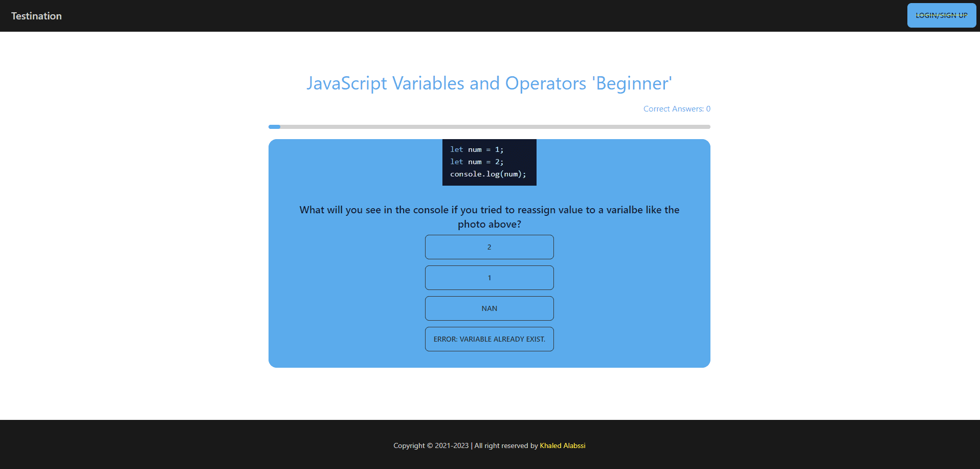Click 'JavaScript' in the quiz heading

[347, 83]
